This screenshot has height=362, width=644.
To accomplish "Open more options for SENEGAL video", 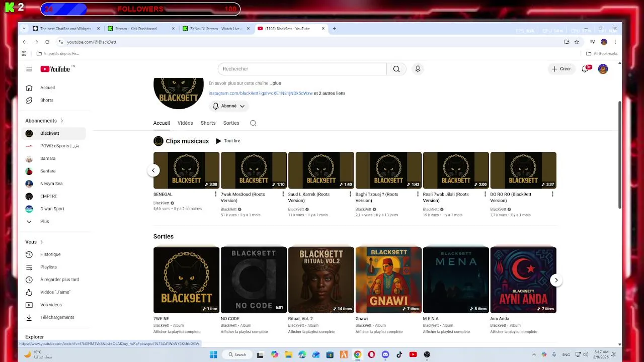I will (x=216, y=194).
